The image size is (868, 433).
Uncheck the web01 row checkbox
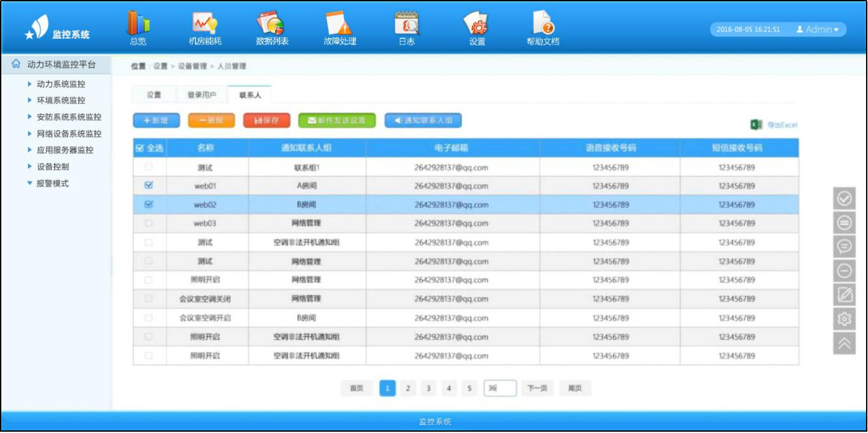[x=150, y=185]
